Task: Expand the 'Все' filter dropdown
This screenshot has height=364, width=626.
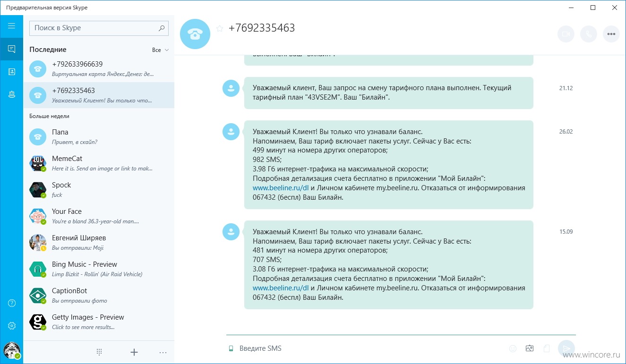Action: pyautogui.click(x=161, y=50)
